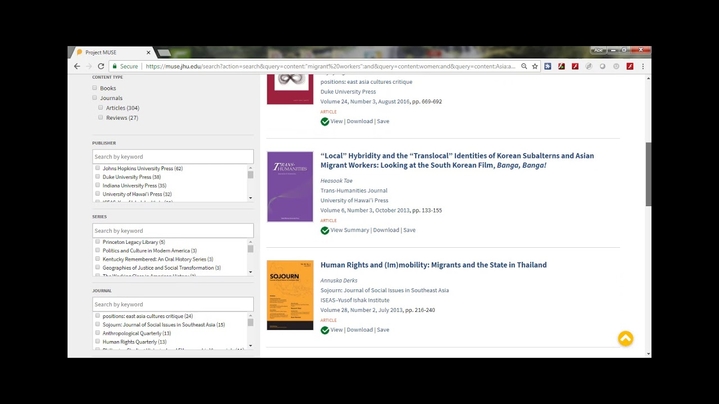Close the Project MUSE tab

pos(148,52)
